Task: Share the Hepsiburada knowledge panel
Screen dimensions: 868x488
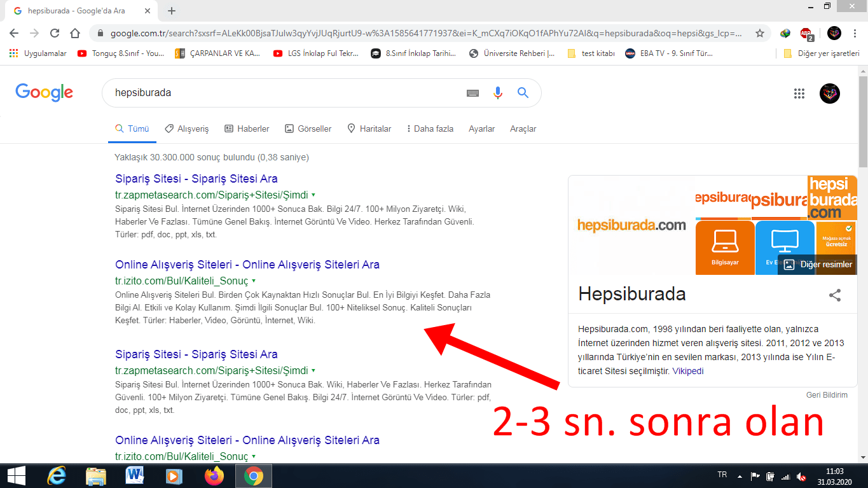Action: click(x=835, y=295)
